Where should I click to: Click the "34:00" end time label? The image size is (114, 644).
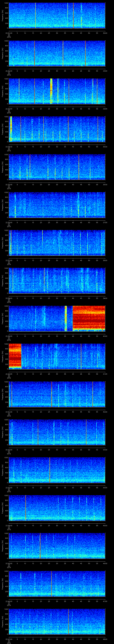[105, 109]
